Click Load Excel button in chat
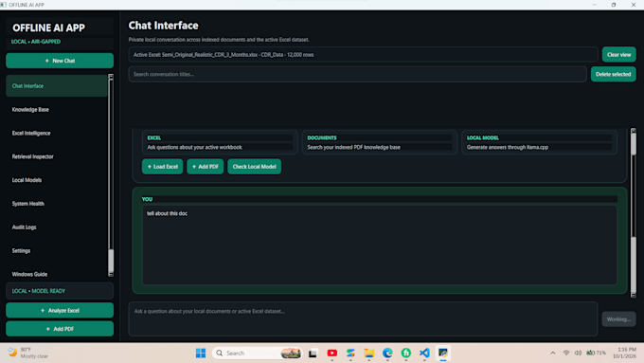Screen dimensions: 644x363 pyautogui.click(x=163, y=167)
